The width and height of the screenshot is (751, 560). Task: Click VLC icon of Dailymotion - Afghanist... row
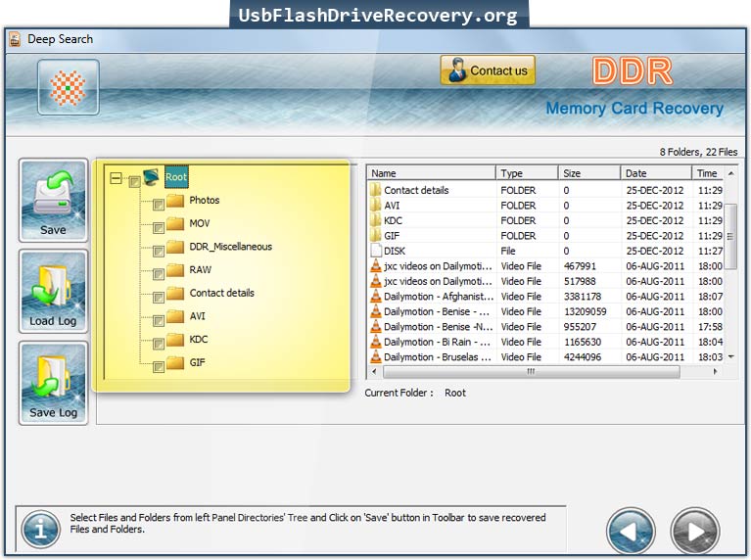(x=376, y=296)
